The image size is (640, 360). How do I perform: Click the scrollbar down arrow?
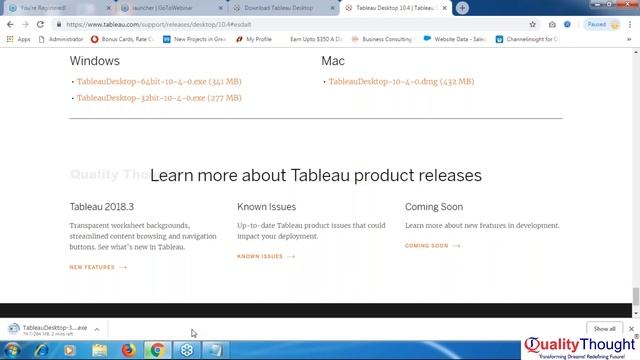[636, 313]
